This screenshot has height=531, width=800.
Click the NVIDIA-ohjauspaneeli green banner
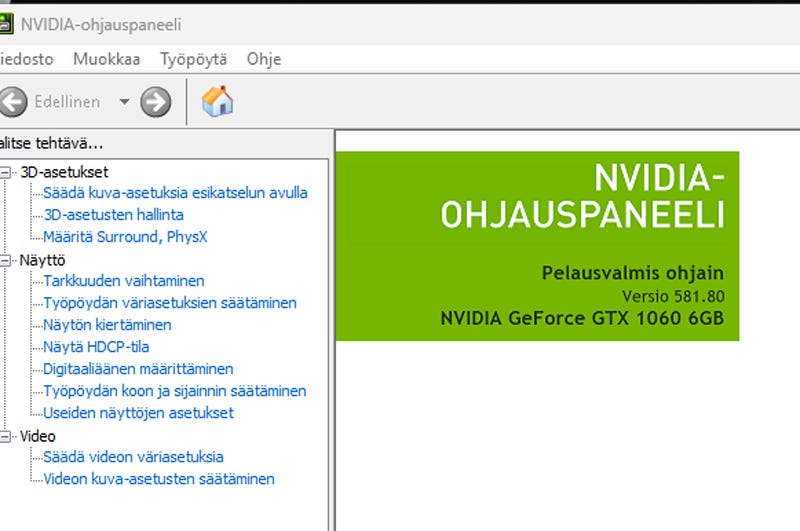click(537, 246)
